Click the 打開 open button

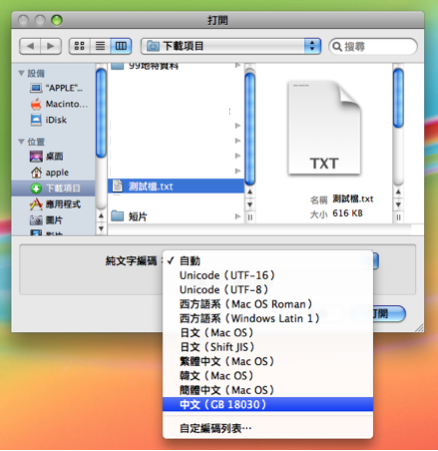pos(389,314)
